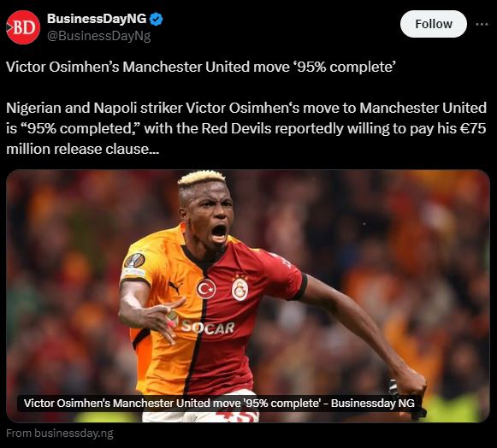Click the blue verified badge beside BusinessDayNG
This screenshot has height=448, width=497.
pyautogui.click(x=156, y=19)
